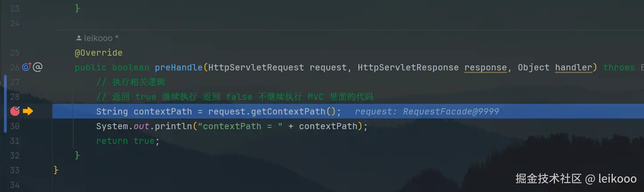Image resolution: width=644 pixels, height=192 pixels.
Task: Click the @Override annotation
Action: click(98, 53)
